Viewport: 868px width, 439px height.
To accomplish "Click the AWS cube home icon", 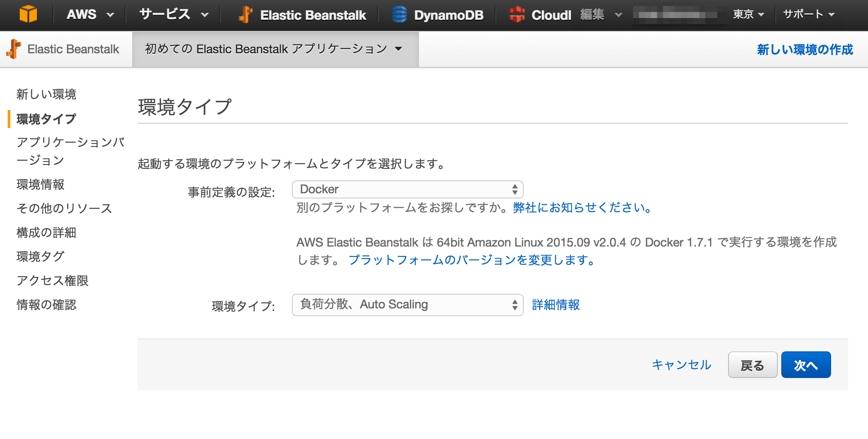I will [28, 14].
